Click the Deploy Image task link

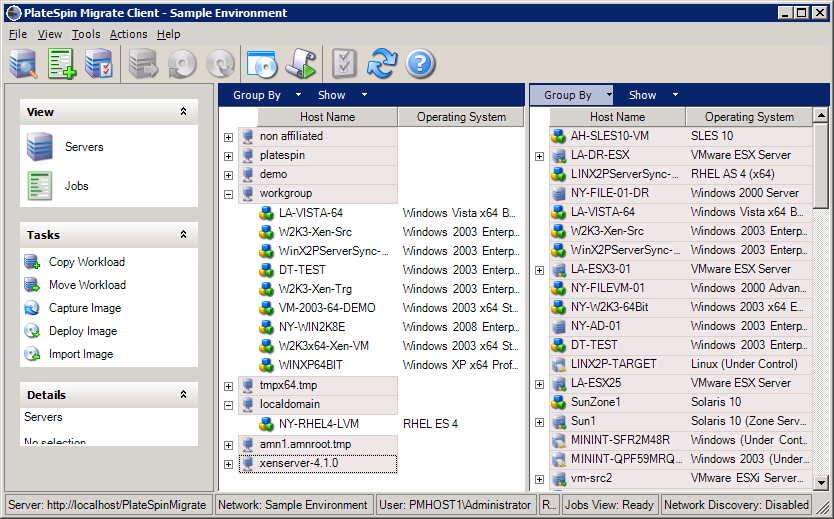click(83, 331)
